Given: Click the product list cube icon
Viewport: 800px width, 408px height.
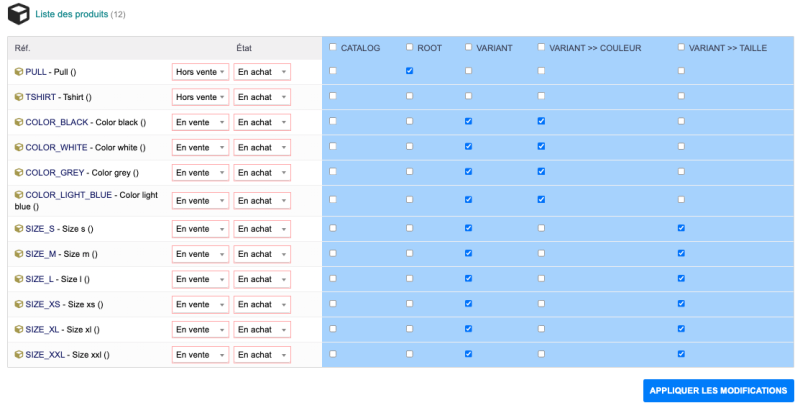Looking at the screenshot, I should tap(18, 14).
